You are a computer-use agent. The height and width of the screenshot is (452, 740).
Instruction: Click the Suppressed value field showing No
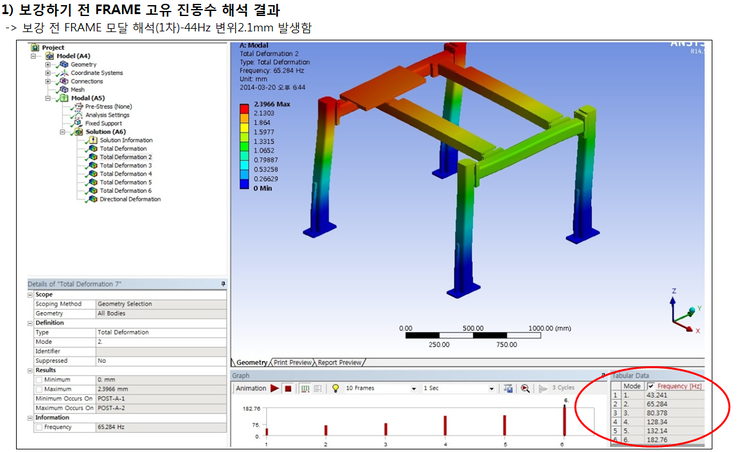[x=161, y=360]
